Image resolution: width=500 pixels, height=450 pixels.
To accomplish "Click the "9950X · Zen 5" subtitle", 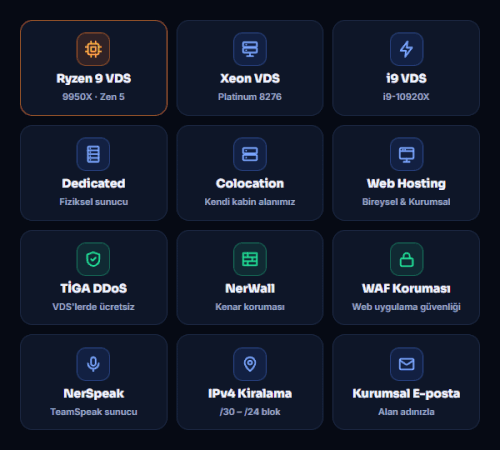I will (94, 97).
